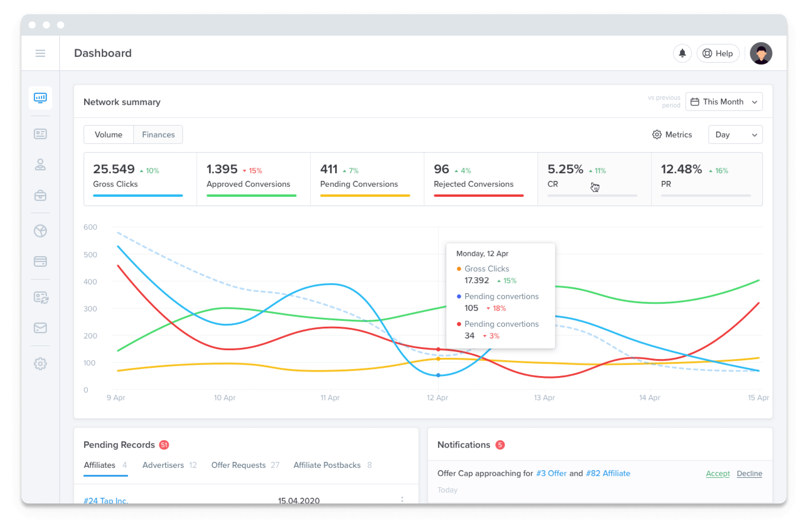Screen dimensions: 808x532
Task: Click the targeting/pie-chart sidebar icon
Action: tap(41, 231)
